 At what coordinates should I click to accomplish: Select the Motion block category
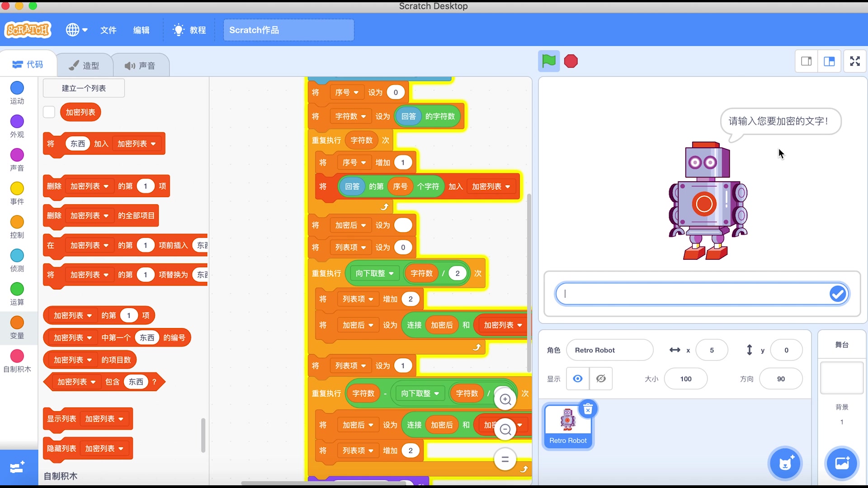[x=17, y=93]
